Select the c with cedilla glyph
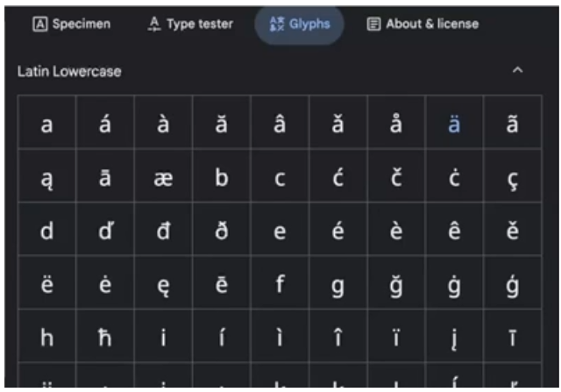 [513, 178]
